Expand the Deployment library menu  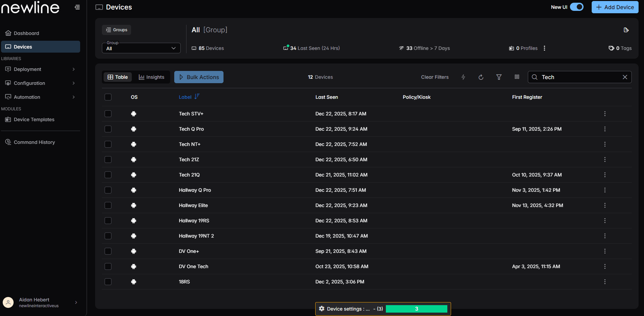click(x=40, y=69)
